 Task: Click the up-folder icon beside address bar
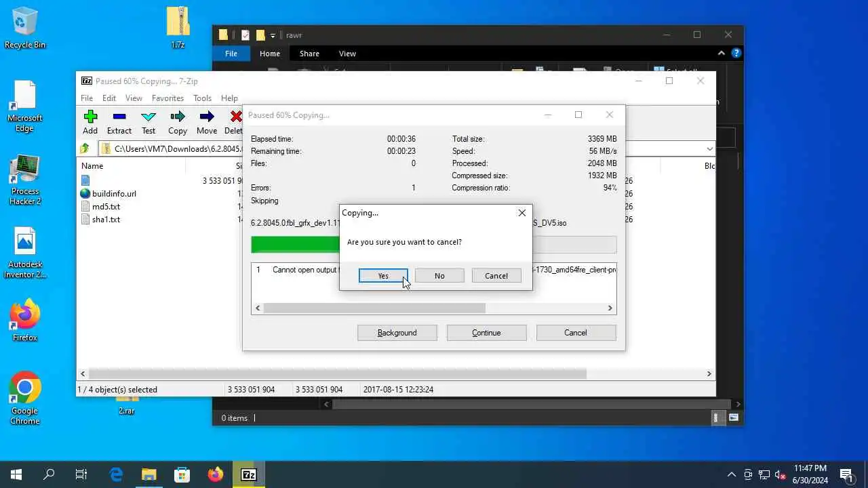pyautogui.click(x=85, y=148)
